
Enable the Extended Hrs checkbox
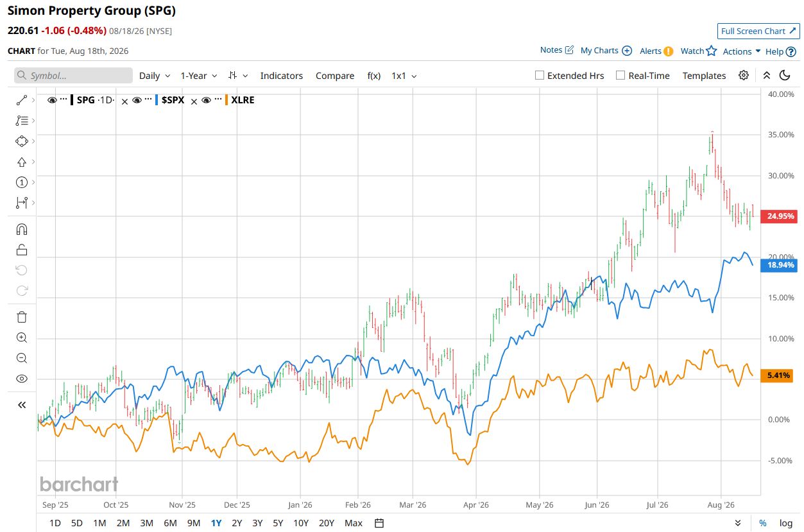tap(540, 75)
